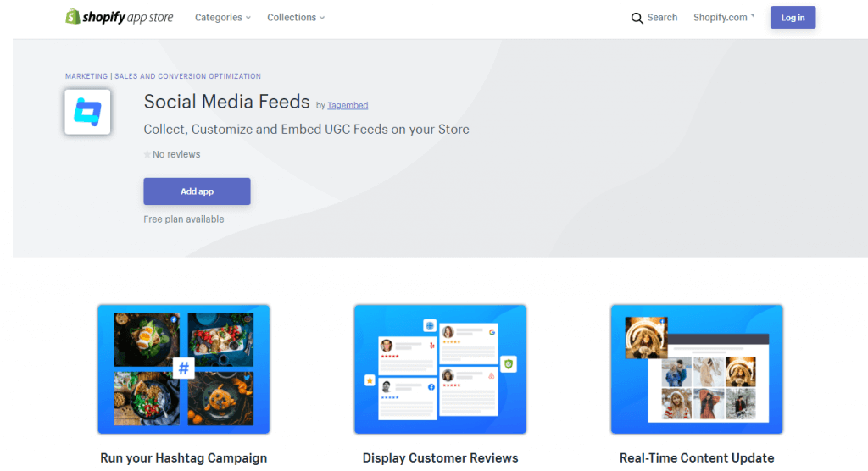Click the Search label in header

tap(662, 18)
